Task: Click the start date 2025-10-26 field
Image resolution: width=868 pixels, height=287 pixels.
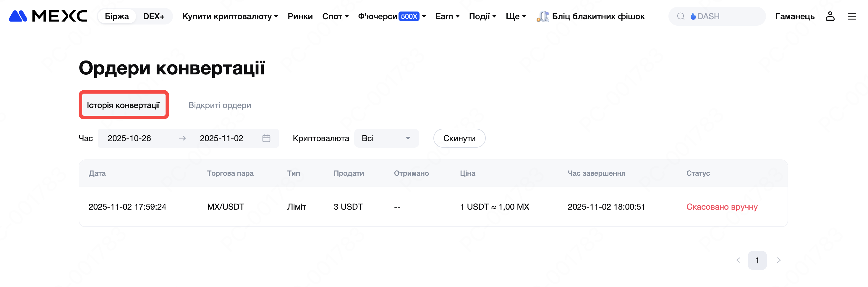Action: point(129,138)
